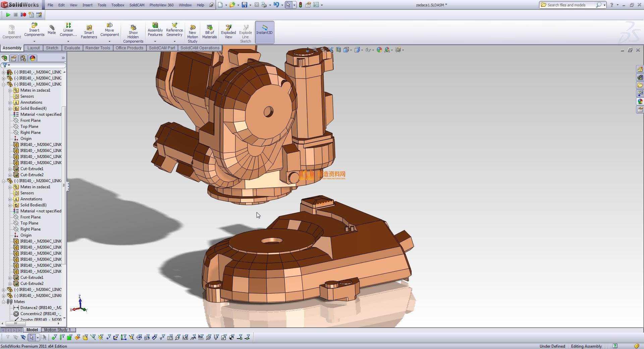This screenshot has height=349, width=644.
Task: Switch to the Evaluate tab
Action: click(72, 48)
